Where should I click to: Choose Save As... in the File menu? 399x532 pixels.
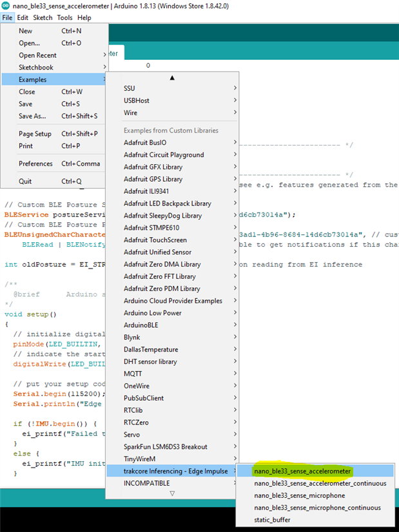point(54,117)
